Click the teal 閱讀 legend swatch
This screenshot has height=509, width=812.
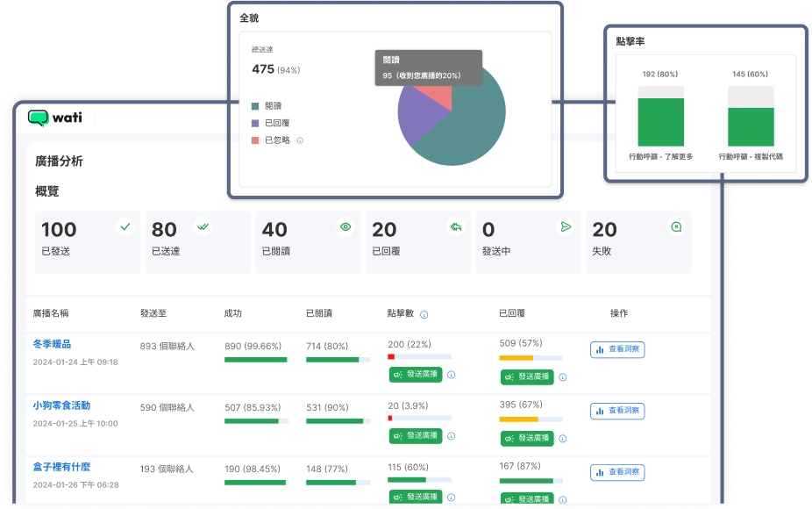point(255,106)
